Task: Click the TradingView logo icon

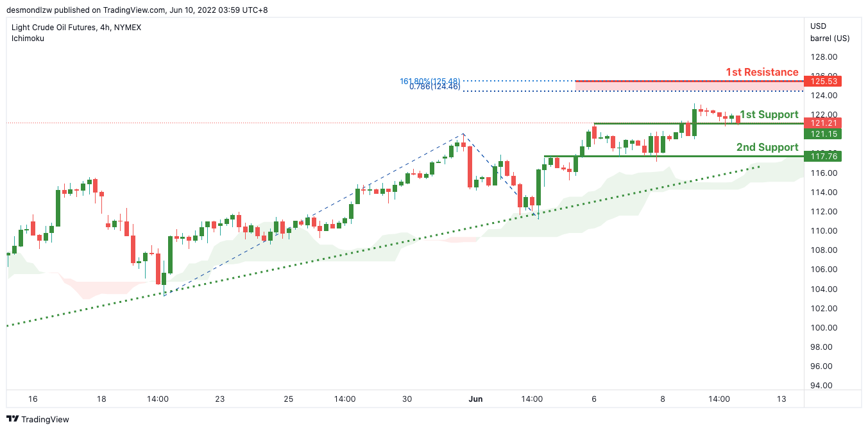Action: pyautogui.click(x=12, y=419)
